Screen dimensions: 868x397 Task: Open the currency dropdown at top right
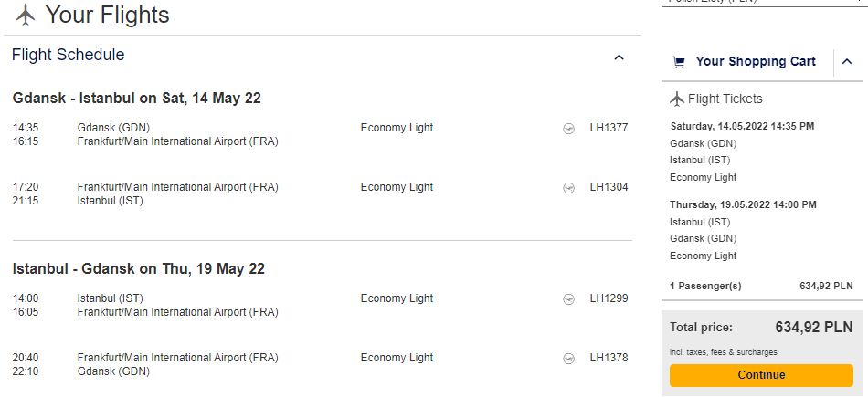(x=765, y=3)
